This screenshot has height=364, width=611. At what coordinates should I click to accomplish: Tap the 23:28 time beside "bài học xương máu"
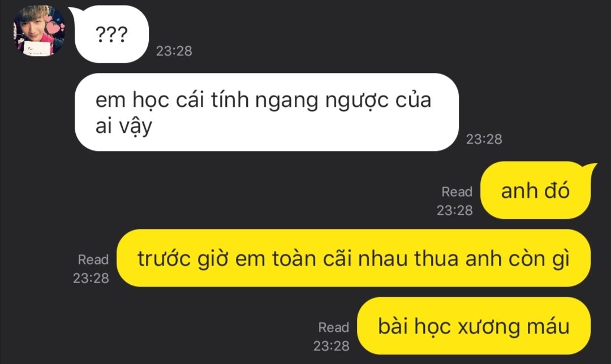[332, 346]
